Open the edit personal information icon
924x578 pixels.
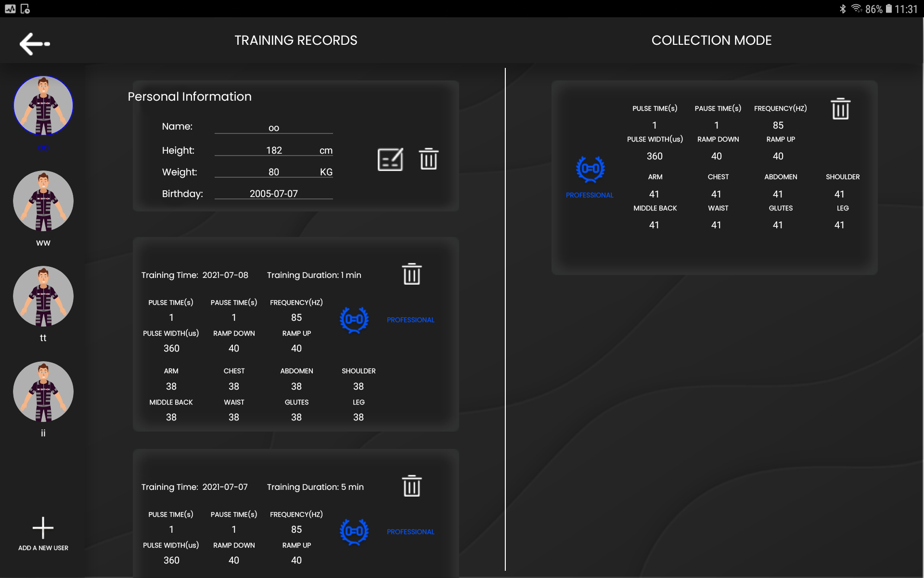(390, 159)
